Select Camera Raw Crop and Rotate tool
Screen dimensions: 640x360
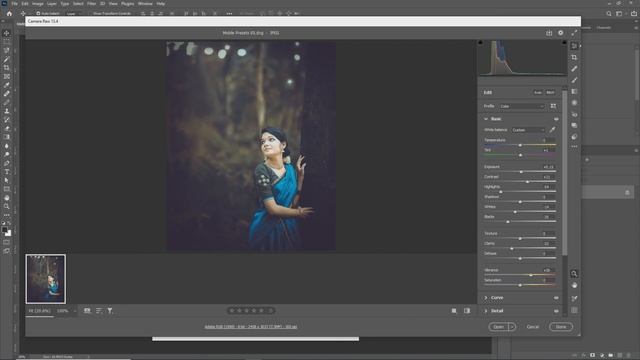point(574,57)
